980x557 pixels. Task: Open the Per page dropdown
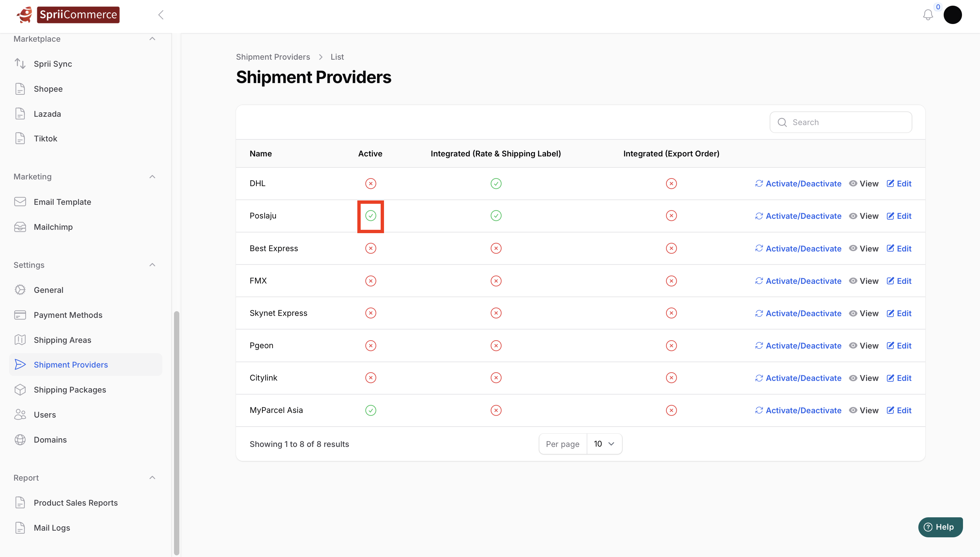point(604,444)
